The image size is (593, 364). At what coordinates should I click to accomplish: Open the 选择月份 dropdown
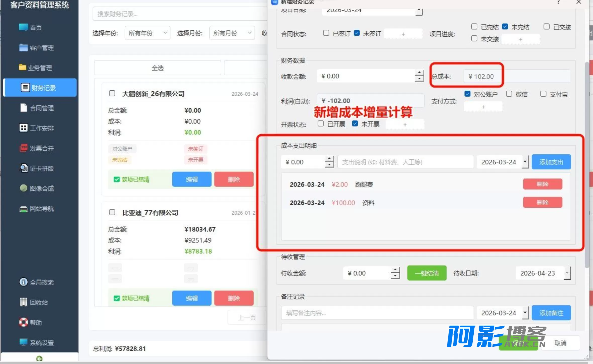coord(232,33)
